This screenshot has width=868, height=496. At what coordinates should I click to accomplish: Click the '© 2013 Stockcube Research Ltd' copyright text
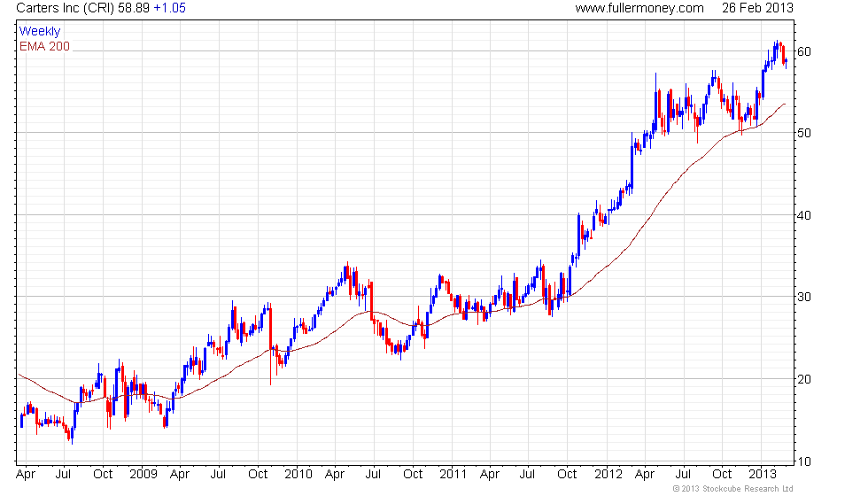(x=733, y=489)
